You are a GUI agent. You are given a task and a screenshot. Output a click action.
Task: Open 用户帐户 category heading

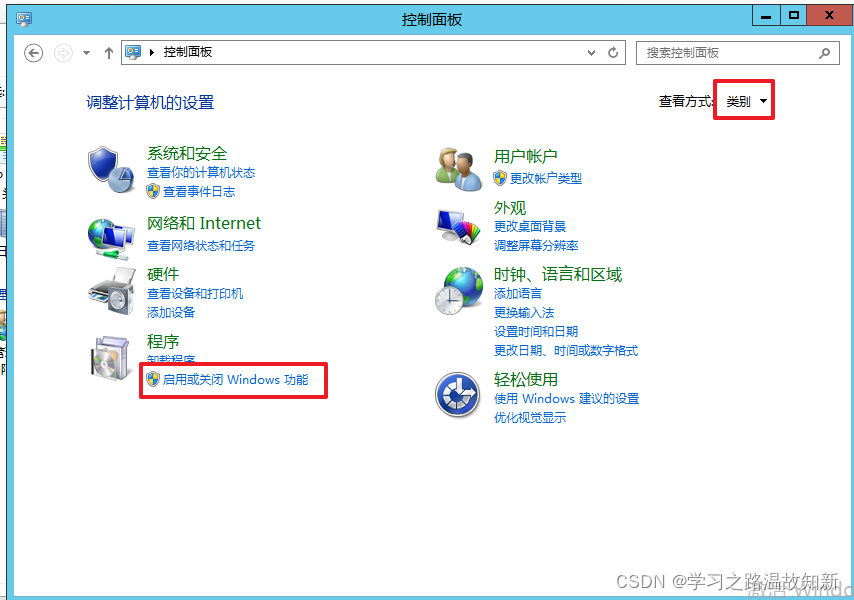pyautogui.click(x=526, y=156)
